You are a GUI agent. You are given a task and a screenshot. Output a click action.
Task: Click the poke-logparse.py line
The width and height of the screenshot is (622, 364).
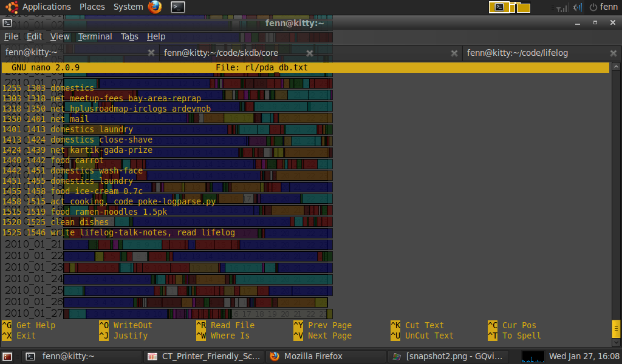point(109,201)
